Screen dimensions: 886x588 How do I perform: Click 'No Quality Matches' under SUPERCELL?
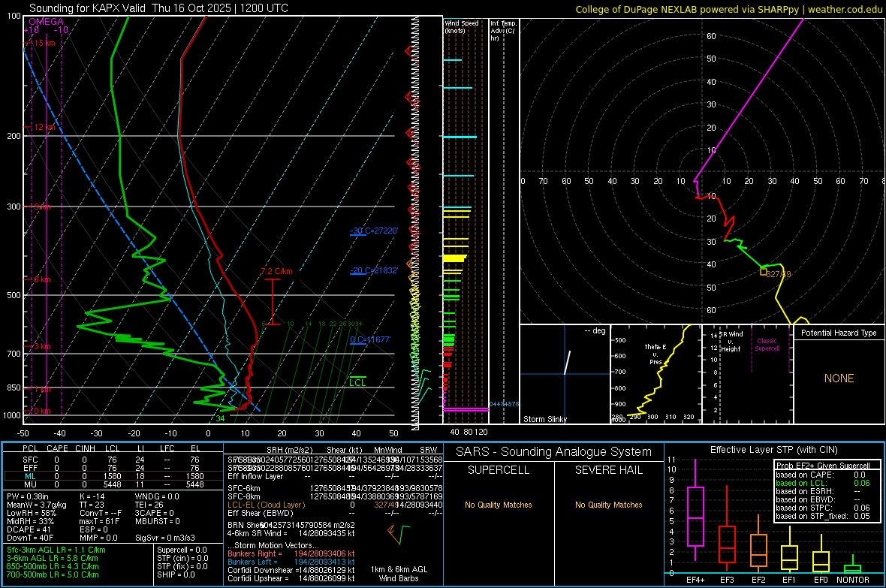(499, 505)
